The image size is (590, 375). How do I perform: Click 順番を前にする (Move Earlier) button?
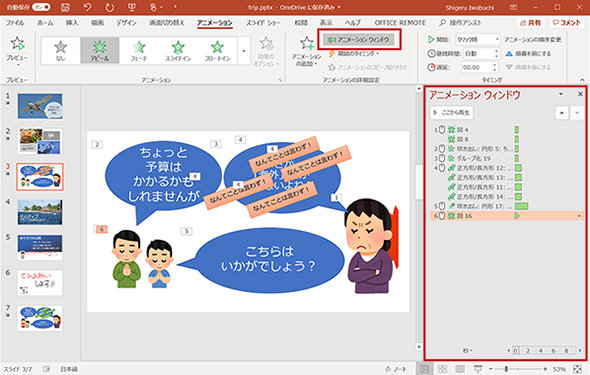(528, 54)
